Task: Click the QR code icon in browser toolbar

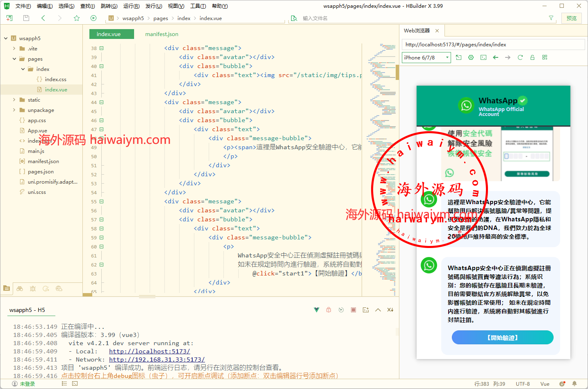Action: (545, 57)
